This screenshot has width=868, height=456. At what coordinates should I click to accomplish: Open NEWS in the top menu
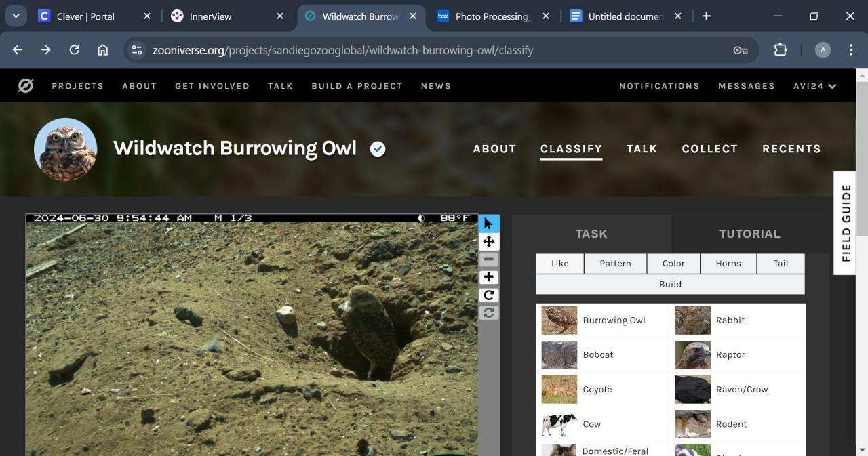coord(436,86)
